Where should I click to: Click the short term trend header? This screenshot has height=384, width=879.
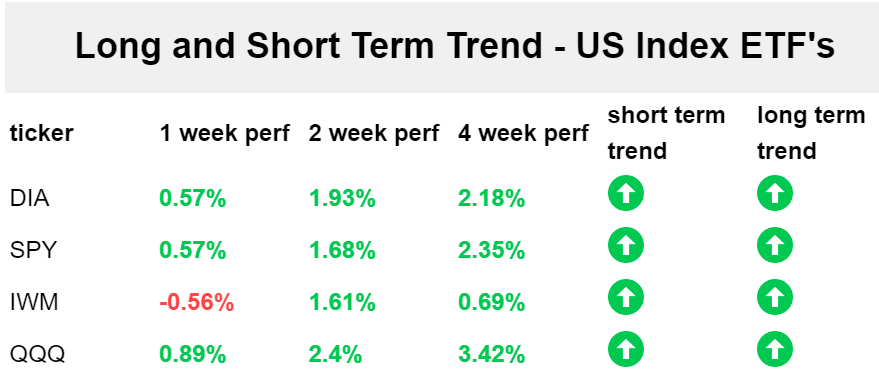tap(666, 133)
